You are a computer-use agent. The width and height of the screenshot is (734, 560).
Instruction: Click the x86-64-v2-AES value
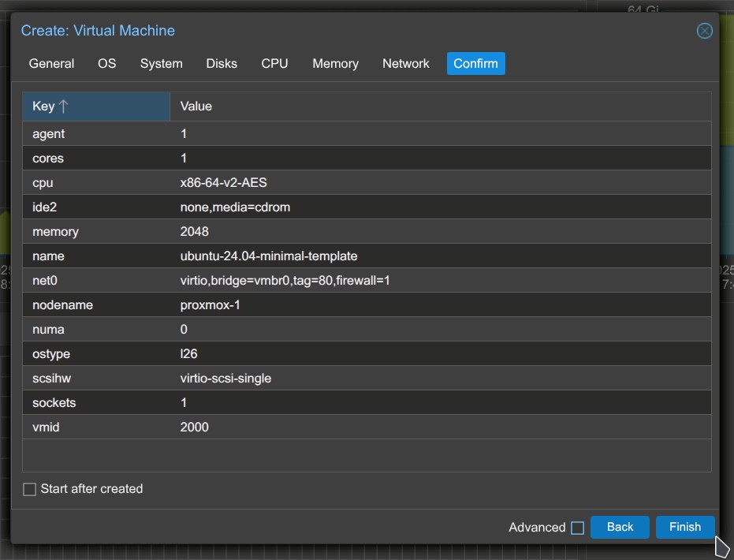coord(223,183)
